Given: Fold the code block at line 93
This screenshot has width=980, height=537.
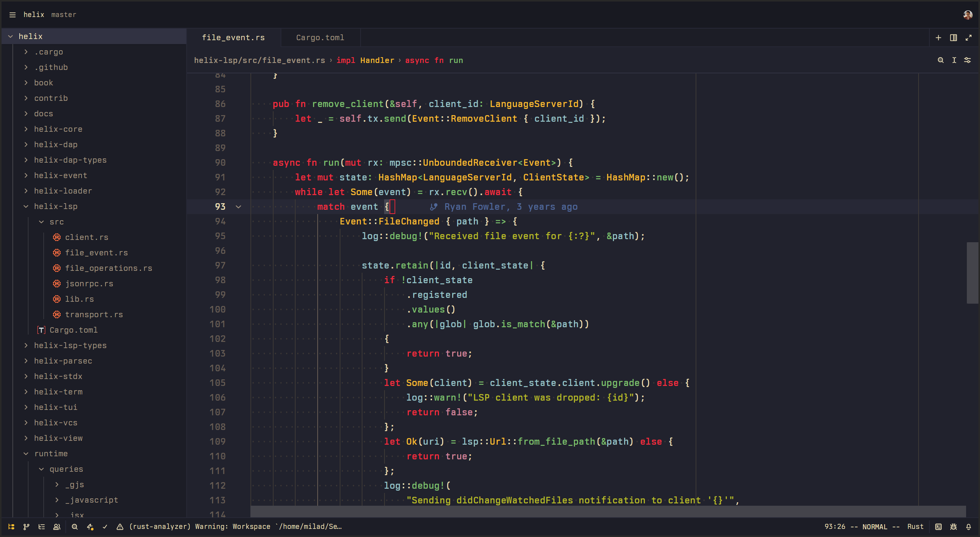Looking at the screenshot, I should click(238, 207).
